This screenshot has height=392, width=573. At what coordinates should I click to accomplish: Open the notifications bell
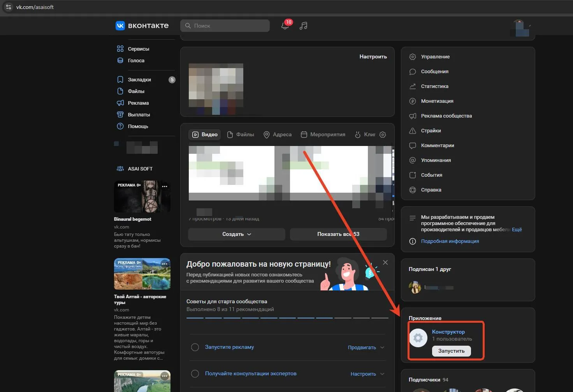click(x=285, y=26)
